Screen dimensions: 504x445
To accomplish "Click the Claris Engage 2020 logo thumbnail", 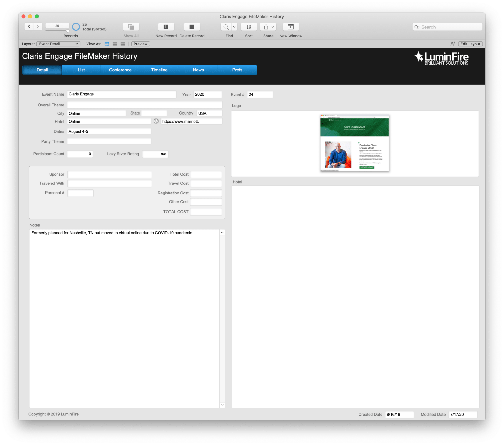I will pos(355,143).
